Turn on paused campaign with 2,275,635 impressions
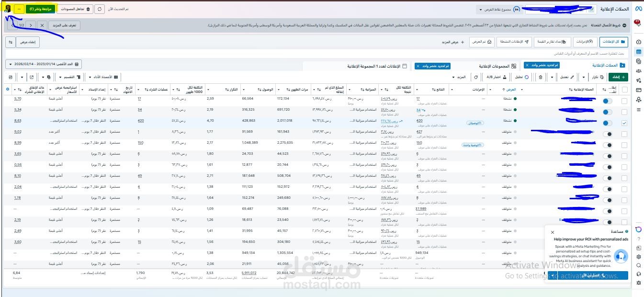Image resolution: width=644 pixels, height=297 pixels. tap(607, 145)
